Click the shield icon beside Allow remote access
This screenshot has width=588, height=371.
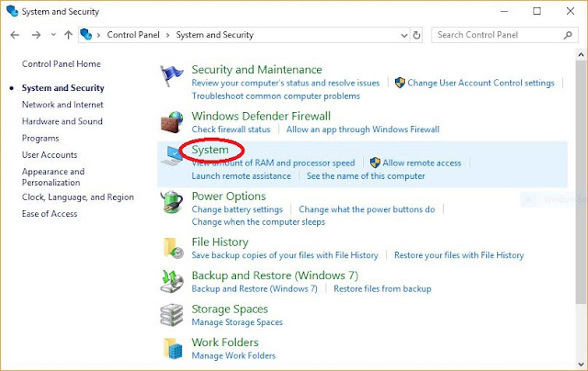[375, 163]
